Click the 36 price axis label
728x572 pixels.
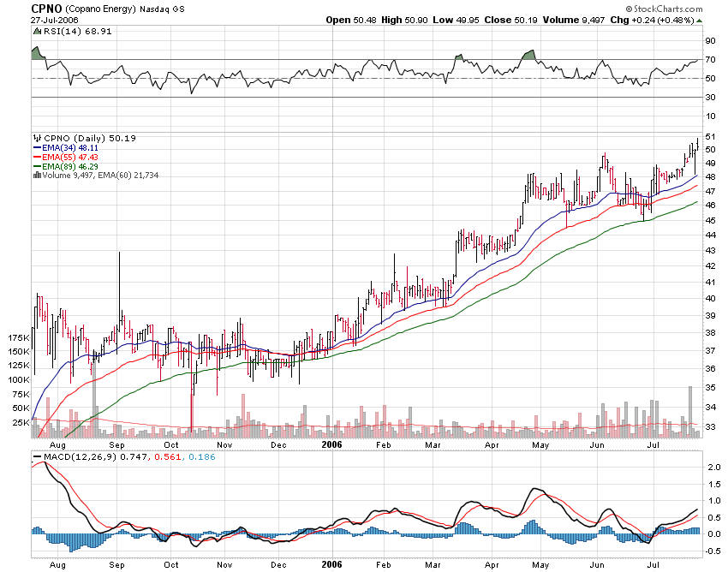tap(710, 369)
